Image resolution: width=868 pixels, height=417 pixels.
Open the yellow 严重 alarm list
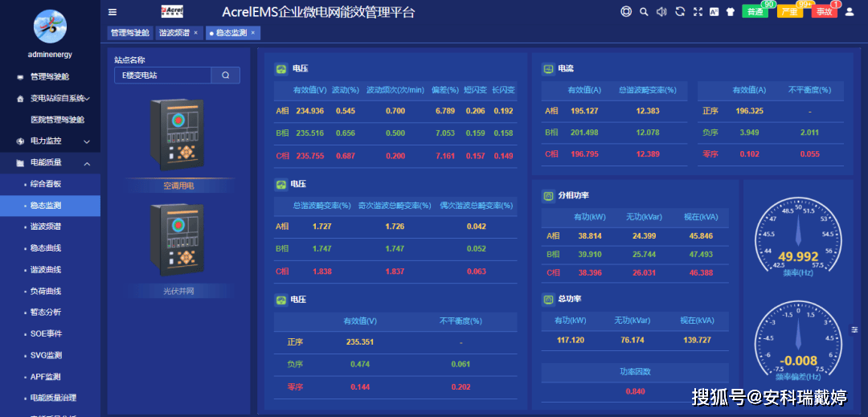point(790,11)
